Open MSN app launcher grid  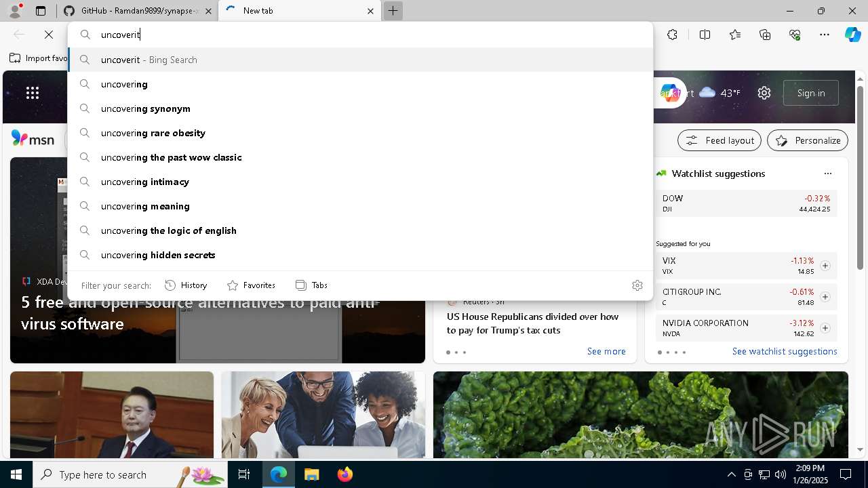click(x=33, y=93)
